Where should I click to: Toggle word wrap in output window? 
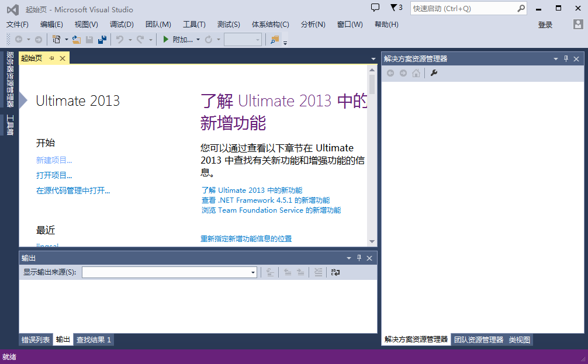(x=335, y=272)
